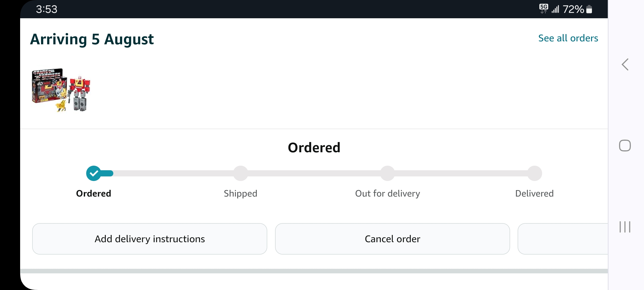This screenshot has height=290, width=644.
Task: Open the Transformers toy product thumbnail
Action: point(61,90)
